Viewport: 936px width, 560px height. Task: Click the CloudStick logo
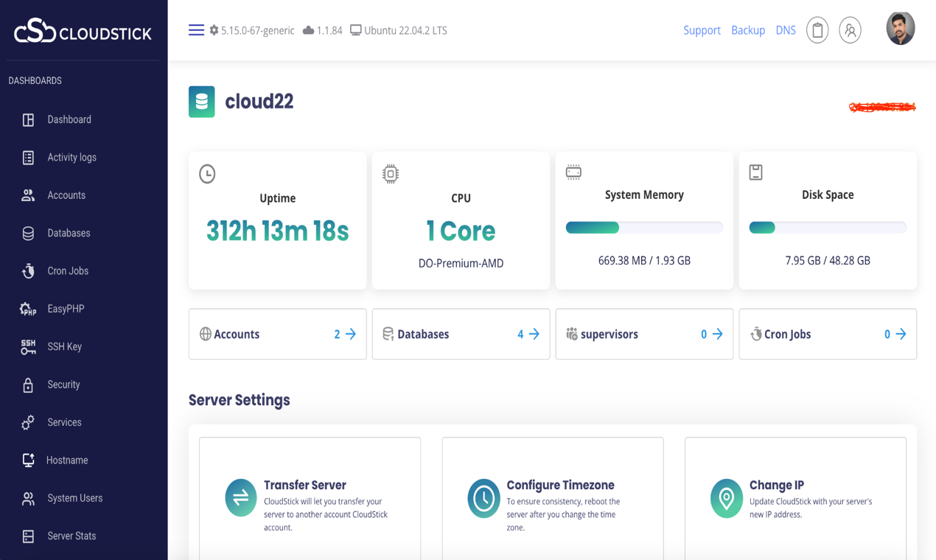[81, 31]
